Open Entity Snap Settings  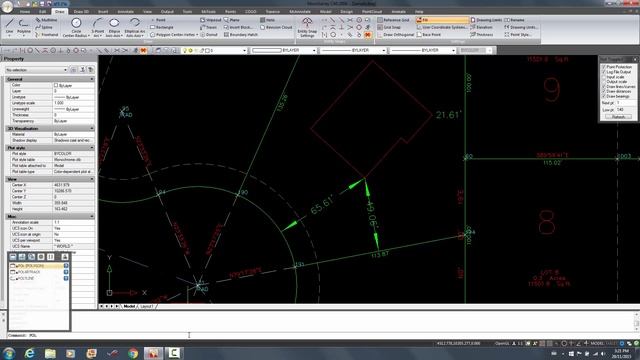(307, 27)
